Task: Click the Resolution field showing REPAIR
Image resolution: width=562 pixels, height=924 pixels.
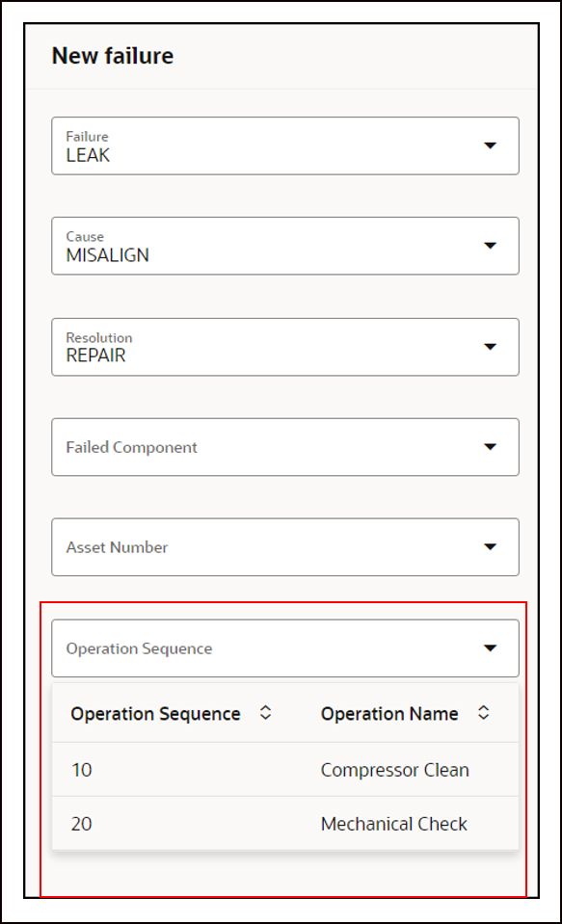Action: tap(285, 347)
